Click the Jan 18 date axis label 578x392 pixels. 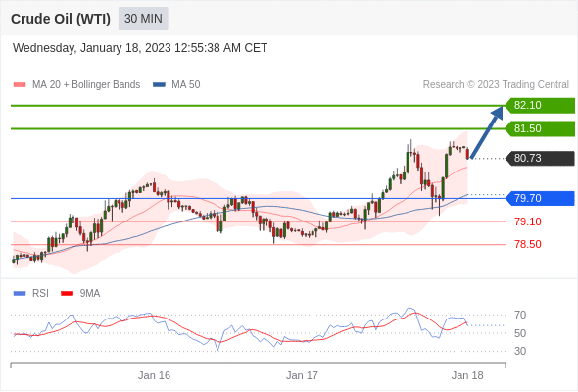click(467, 375)
